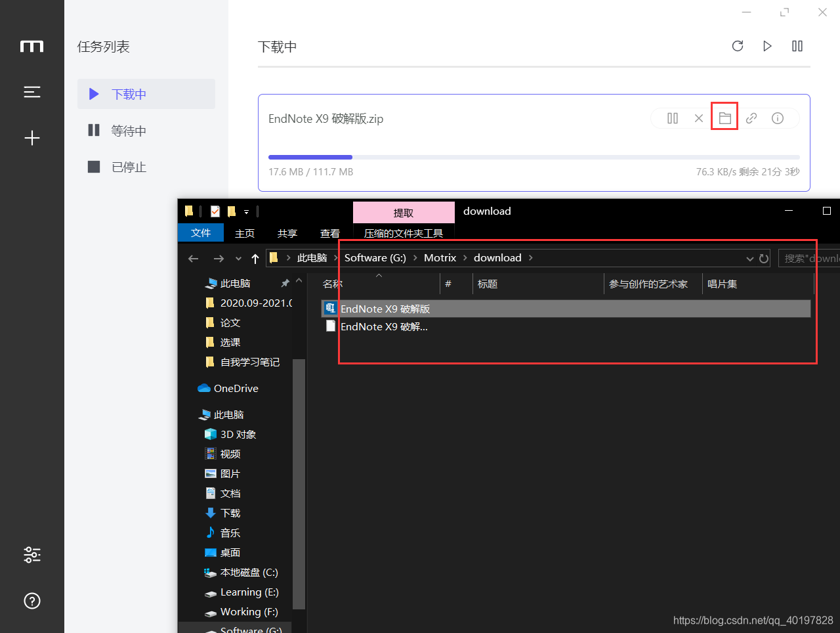
Task: Click the 提取 contextual tab header
Action: click(x=404, y=213)
